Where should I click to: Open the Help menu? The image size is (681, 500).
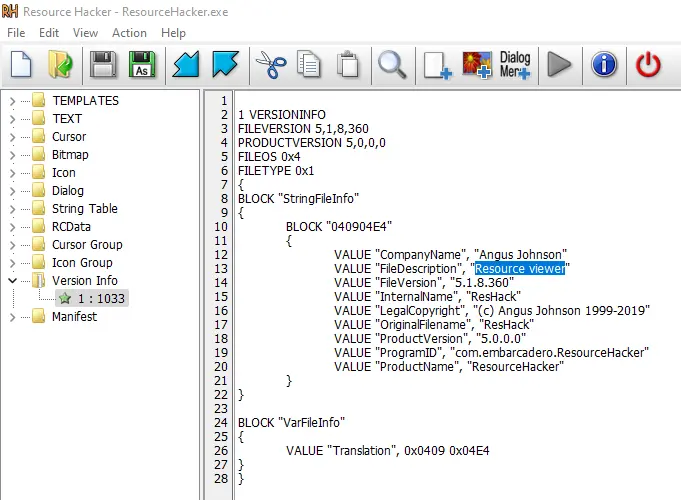(x=174, y=33)
